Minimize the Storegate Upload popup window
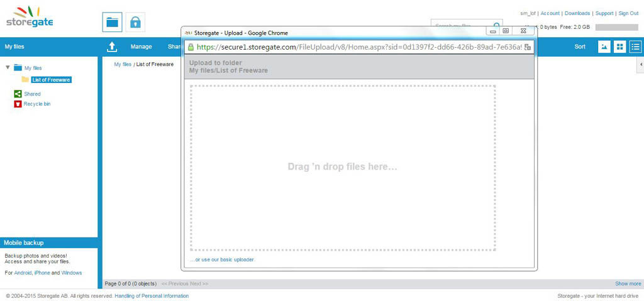The height and width of the screenshot is (301, 644). pos(493,31)
